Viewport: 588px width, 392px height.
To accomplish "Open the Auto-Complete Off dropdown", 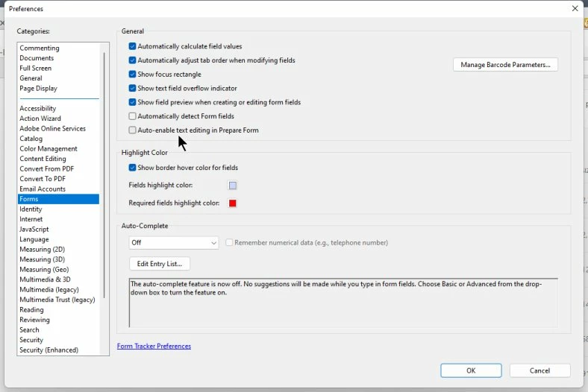I will pyautogui.click(x=174, y=243).
